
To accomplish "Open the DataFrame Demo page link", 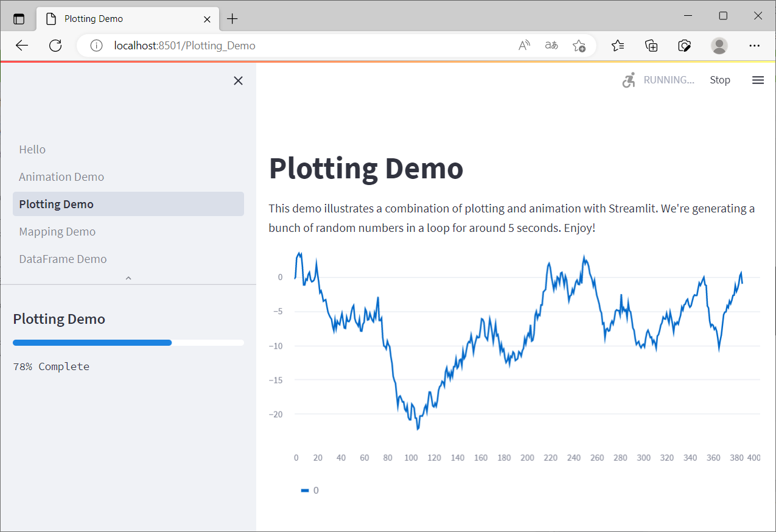I will click(63, 259).
